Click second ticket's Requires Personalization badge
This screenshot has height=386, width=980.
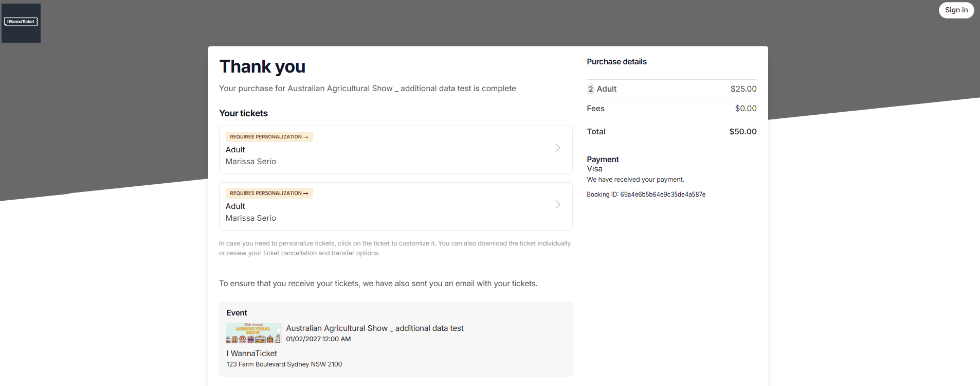(269, 194)
